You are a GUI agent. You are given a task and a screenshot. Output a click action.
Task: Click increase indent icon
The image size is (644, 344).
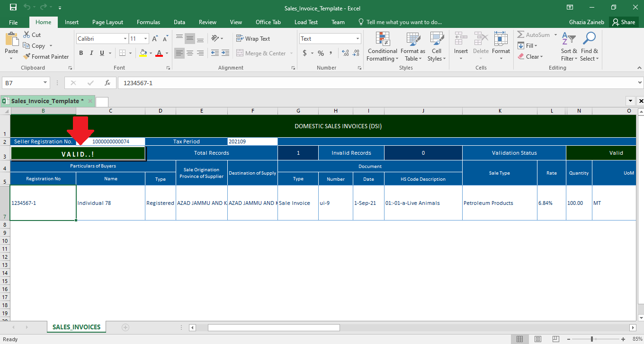pyautogui.click(x=225, y=53)
